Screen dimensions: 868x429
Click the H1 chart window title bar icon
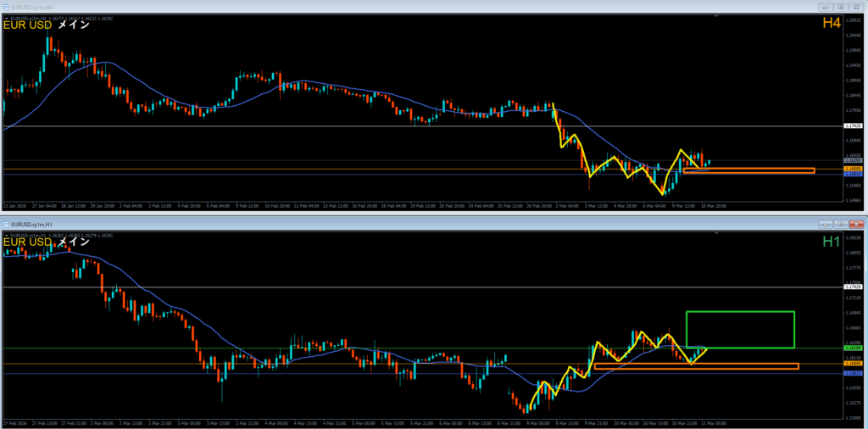tap(6, 224)
